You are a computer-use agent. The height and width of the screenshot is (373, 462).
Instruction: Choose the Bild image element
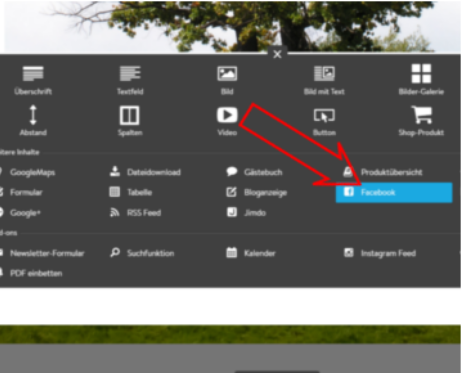[227, 80]
